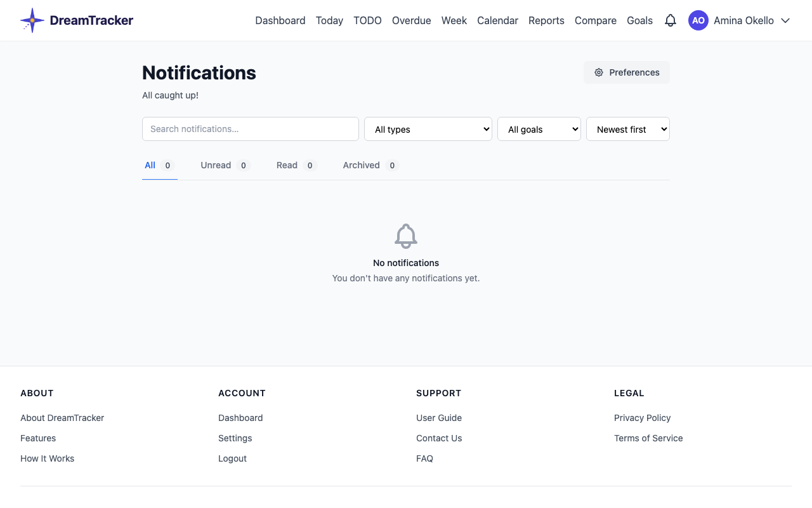Click the Logout footer link
The height and width of the screenshot is (508, 812).
[x=233, y=458]
